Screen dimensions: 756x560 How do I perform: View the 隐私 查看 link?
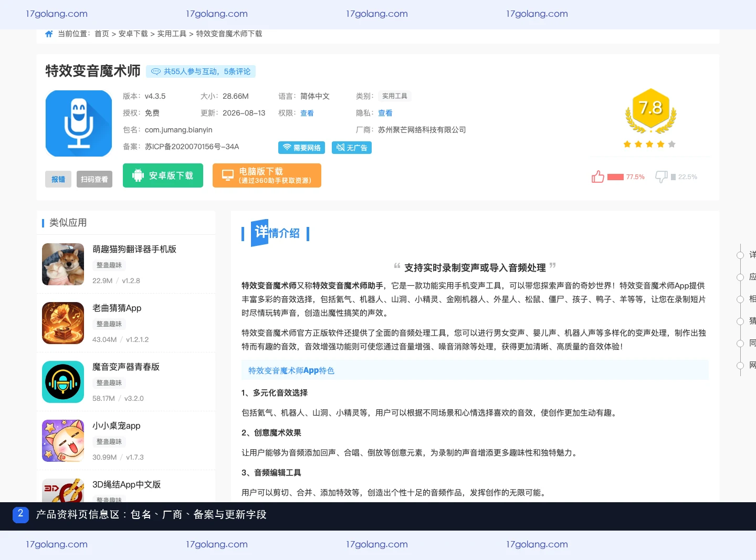[385, 113]
